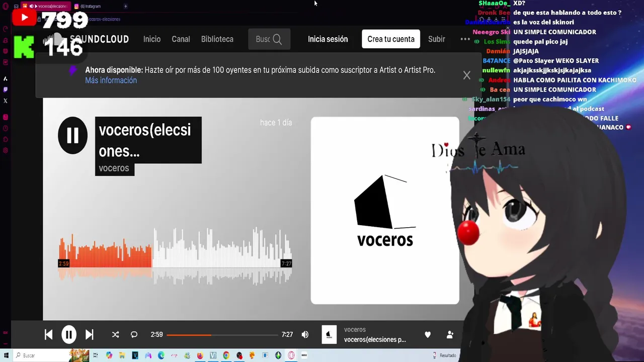Launch Copilot from the taskbar

[109, 355]
